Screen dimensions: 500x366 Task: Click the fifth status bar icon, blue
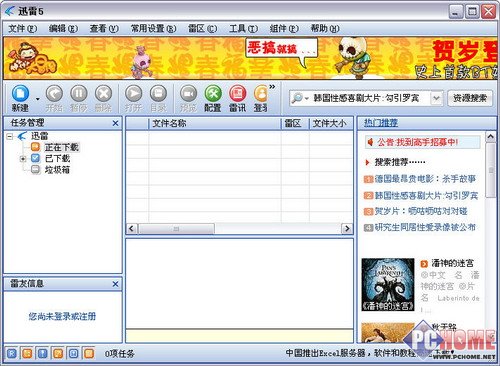[74, 353]
